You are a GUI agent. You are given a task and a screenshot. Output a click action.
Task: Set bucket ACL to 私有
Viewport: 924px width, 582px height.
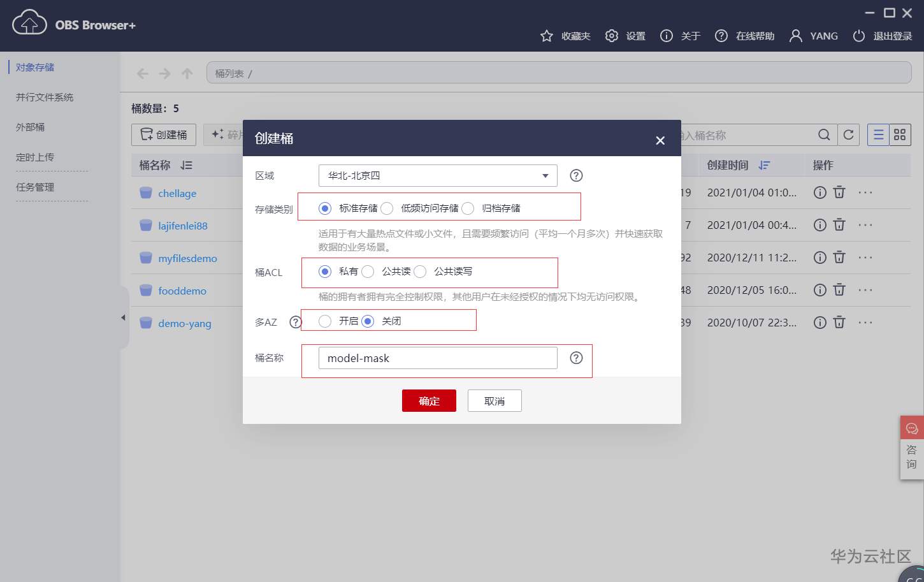(x=325, y=271)
